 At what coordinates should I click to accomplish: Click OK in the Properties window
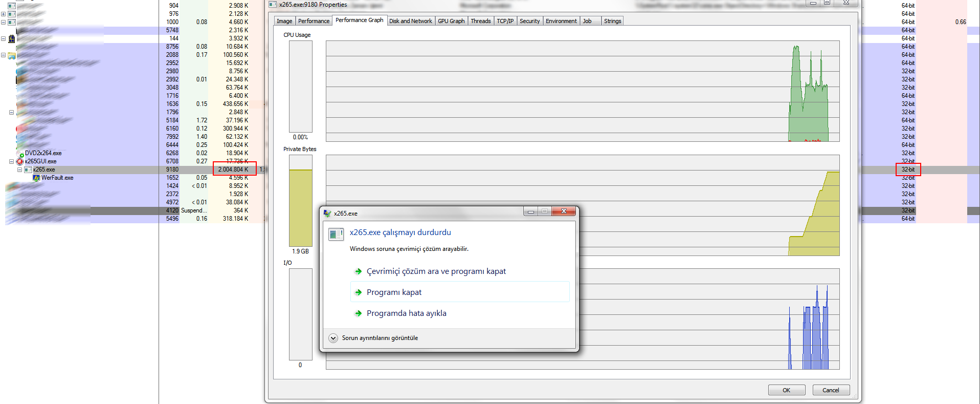click(x=787, y=390)
